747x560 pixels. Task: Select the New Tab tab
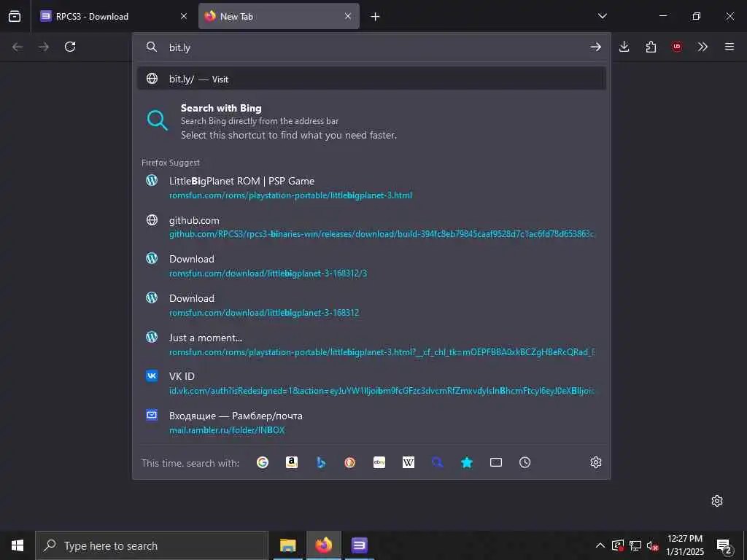coord(279,16)
